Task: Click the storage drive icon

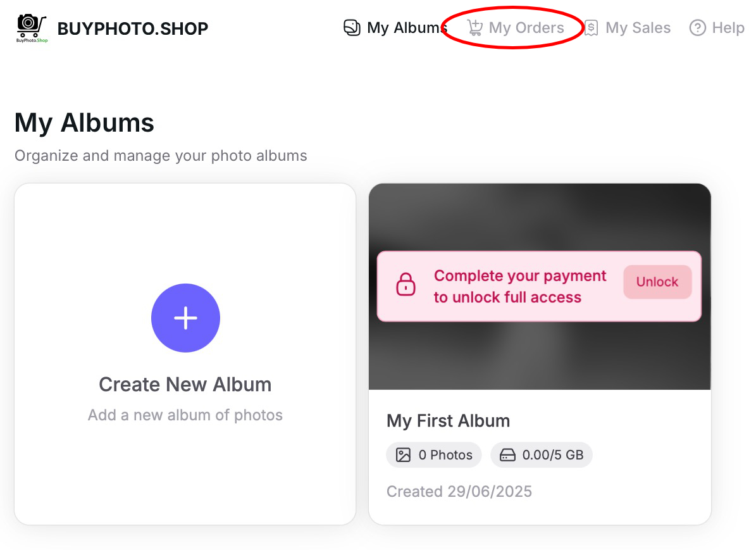Action: [x=507, y=455]
